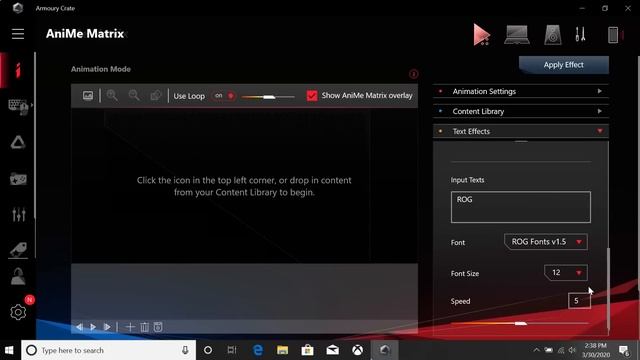
Task: Expand the Animation Settings section
Action: 521,91
